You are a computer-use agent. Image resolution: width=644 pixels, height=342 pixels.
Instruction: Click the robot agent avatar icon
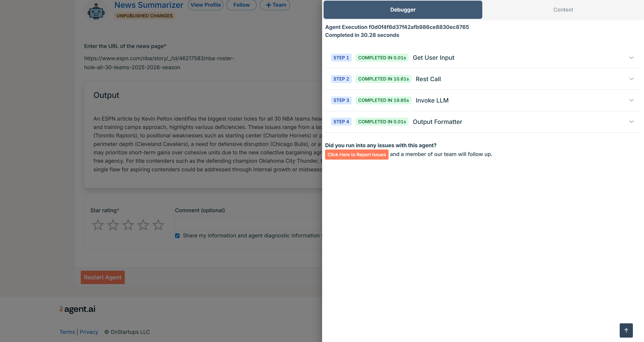click(96, 12)
